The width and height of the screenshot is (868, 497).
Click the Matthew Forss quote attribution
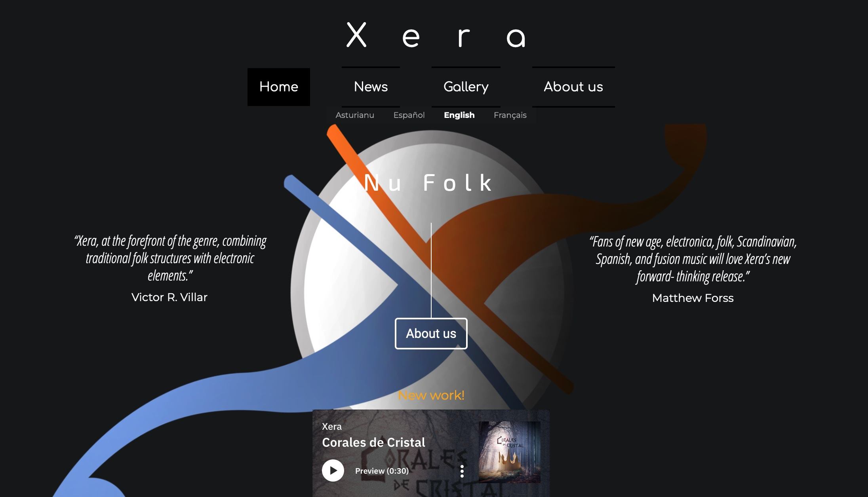(x=693, y=298)
